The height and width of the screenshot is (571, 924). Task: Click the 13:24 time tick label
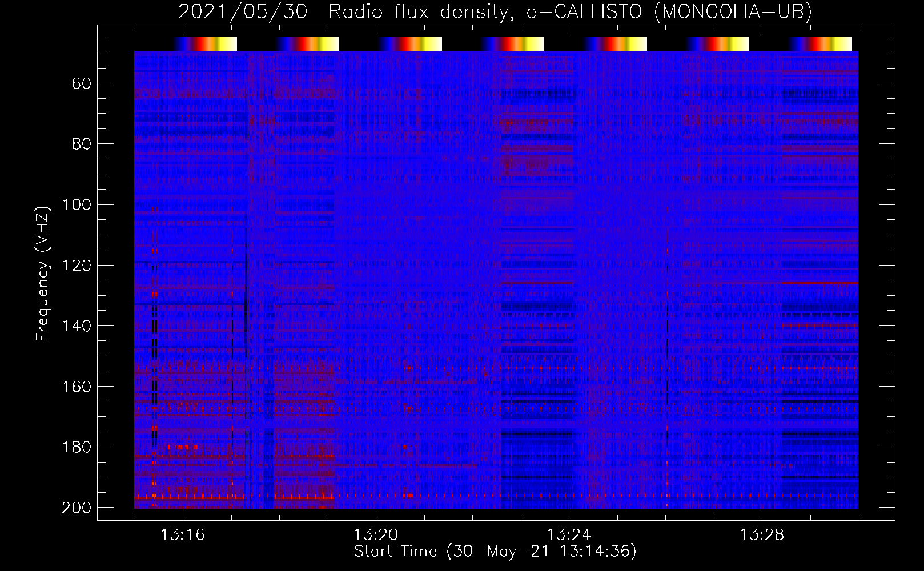(569, 535)
